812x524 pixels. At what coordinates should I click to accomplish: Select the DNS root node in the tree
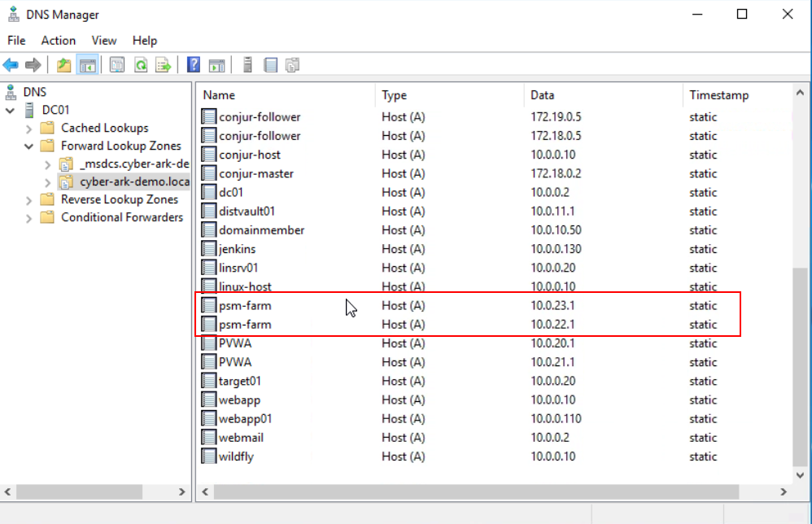[x=35, y=92]
